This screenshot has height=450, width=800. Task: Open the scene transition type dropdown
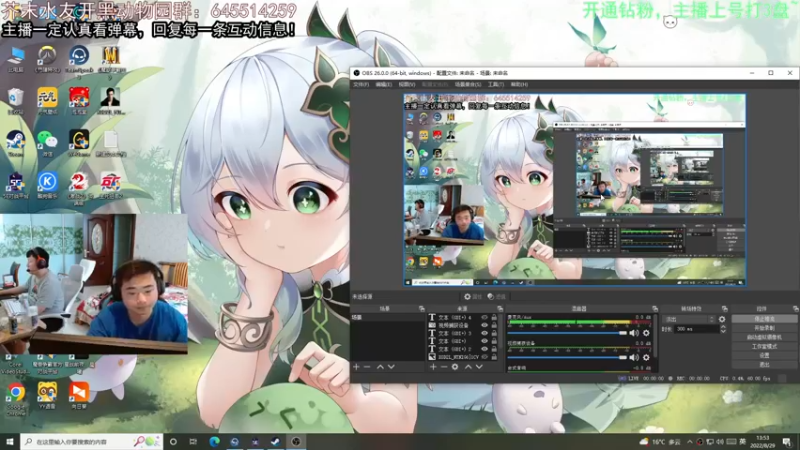[689, 319]
